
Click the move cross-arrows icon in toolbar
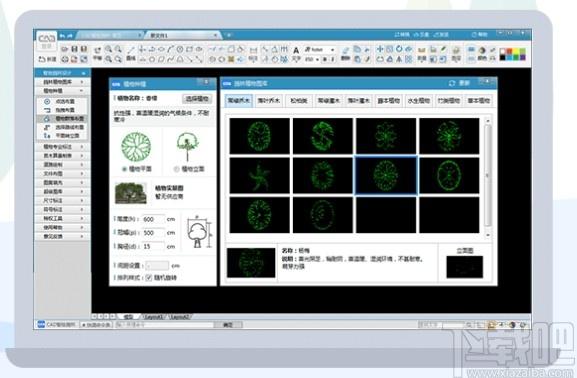(380, 49)
